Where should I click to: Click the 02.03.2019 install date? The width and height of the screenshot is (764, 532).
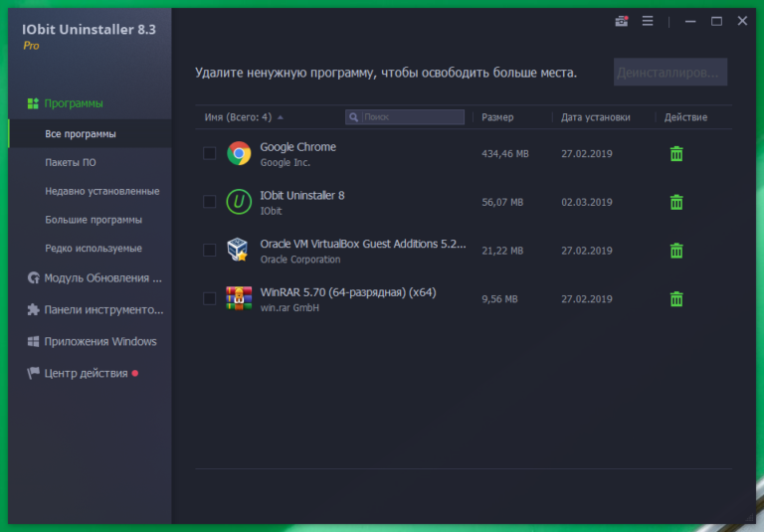tap(587, 202)
